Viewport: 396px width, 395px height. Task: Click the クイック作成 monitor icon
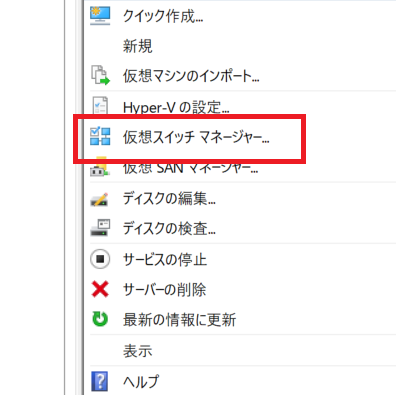[100, 16]
